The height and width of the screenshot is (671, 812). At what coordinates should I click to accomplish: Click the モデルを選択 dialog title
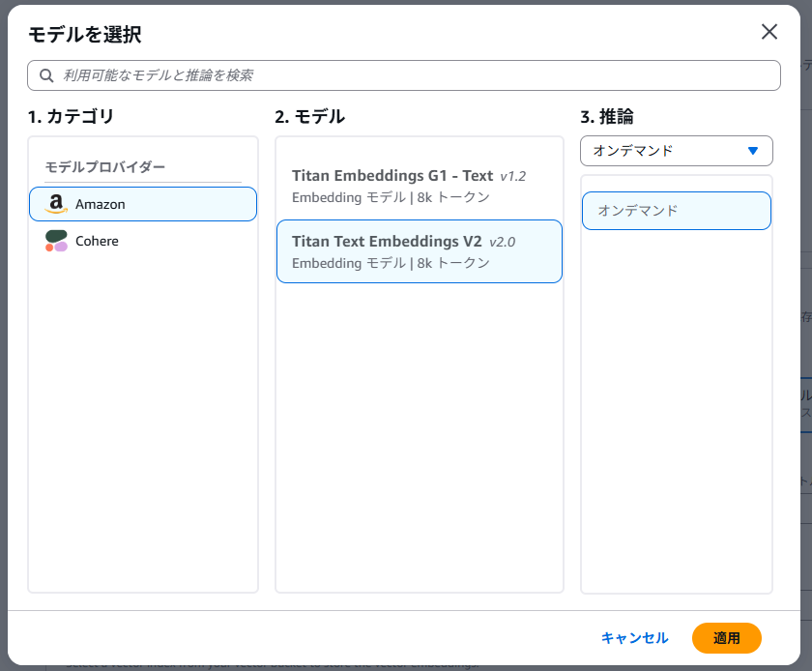click(x=84, y=35)
